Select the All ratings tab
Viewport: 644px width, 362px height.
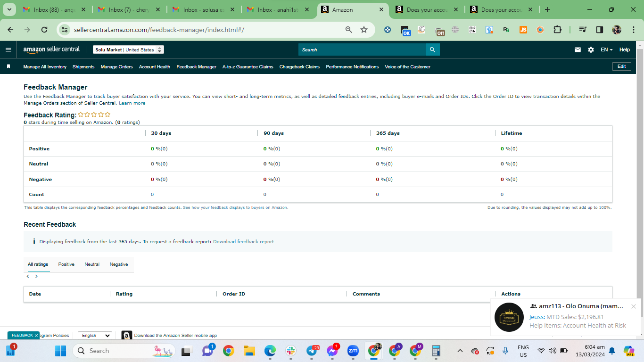[x=38, y=264]
